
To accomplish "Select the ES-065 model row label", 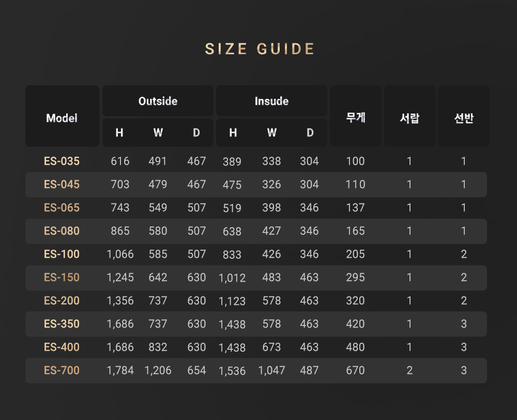I will (62, 208).
